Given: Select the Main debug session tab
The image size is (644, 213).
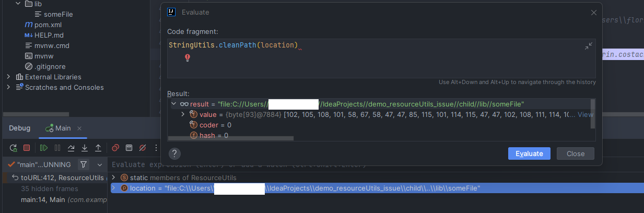Looking at the screenshot, I should click(x=63, y=128).
